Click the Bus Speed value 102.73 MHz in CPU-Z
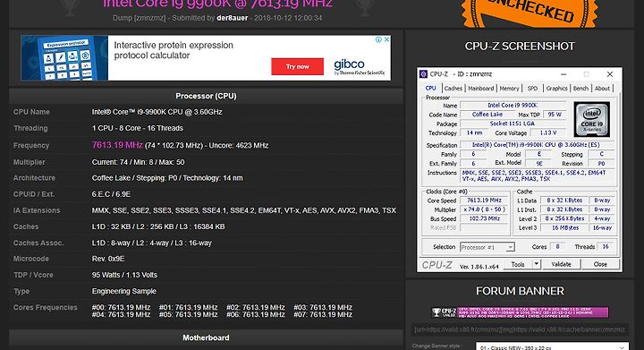Screen dimensions: 644x350 pyautogui.click(x=484, y=218)
